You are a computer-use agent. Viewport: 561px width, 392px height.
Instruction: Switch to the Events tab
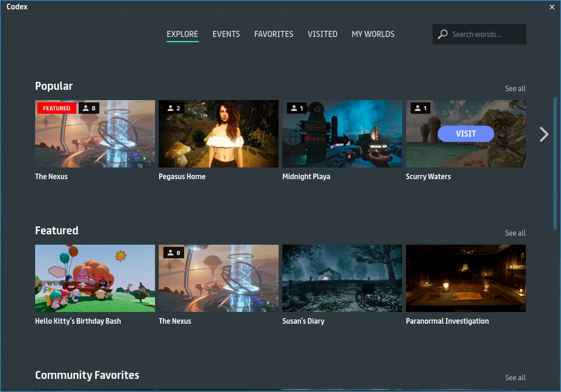pyautogui.click(x=226, y=34)
